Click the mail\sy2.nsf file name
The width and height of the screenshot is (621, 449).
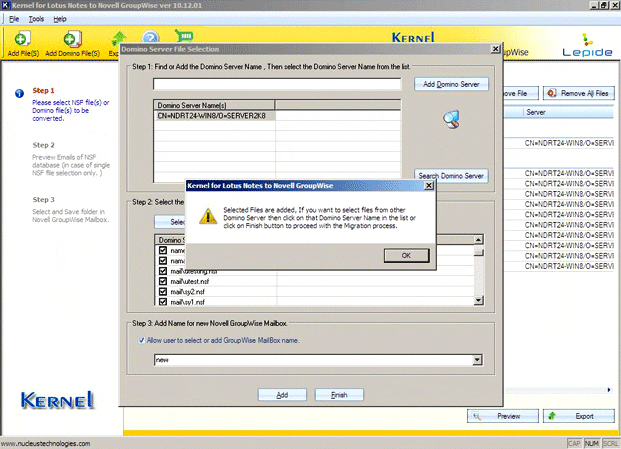pyautogui.click(x=188, y=292)
